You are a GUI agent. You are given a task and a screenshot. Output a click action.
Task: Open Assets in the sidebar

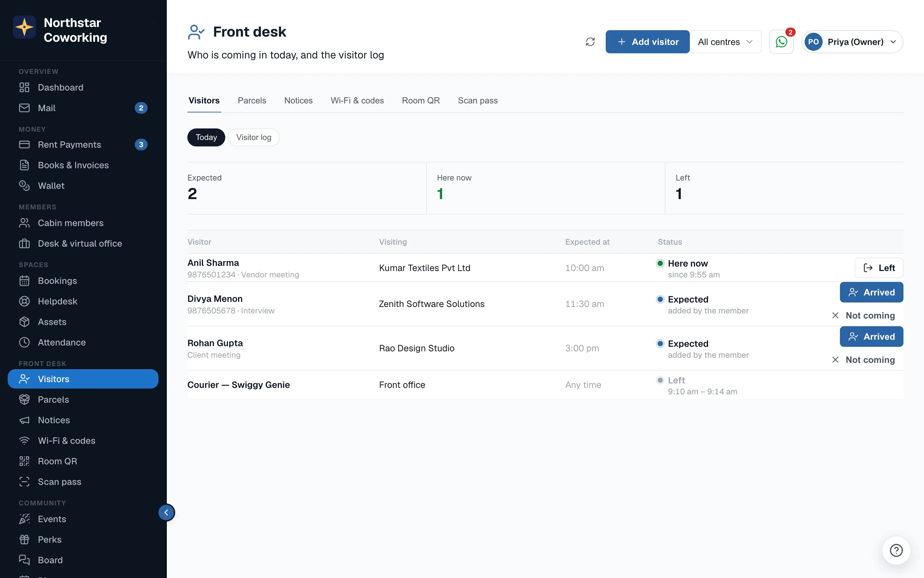click(83, 322)
